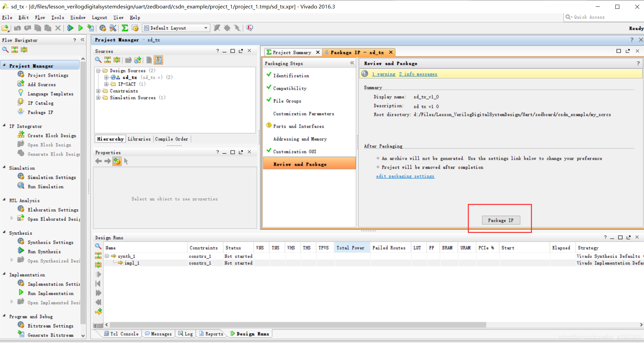Viewport: 644px width, 343px height.
Task: Click the Run Implementation green play icon
Action: [80, 28]
